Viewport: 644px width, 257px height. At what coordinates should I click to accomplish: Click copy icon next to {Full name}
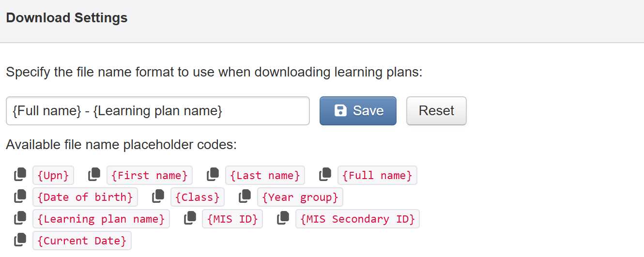coord(325,174)
